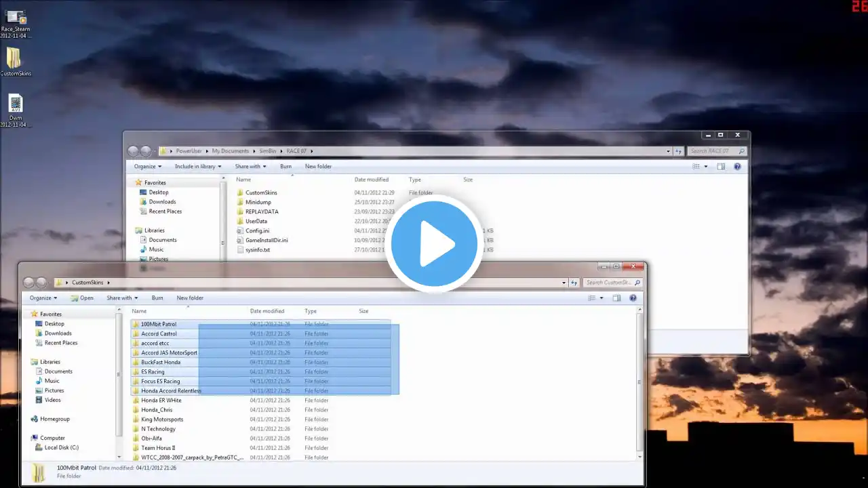Select the King Motorsports folder
Screen dimensions: 868x488
157,419
